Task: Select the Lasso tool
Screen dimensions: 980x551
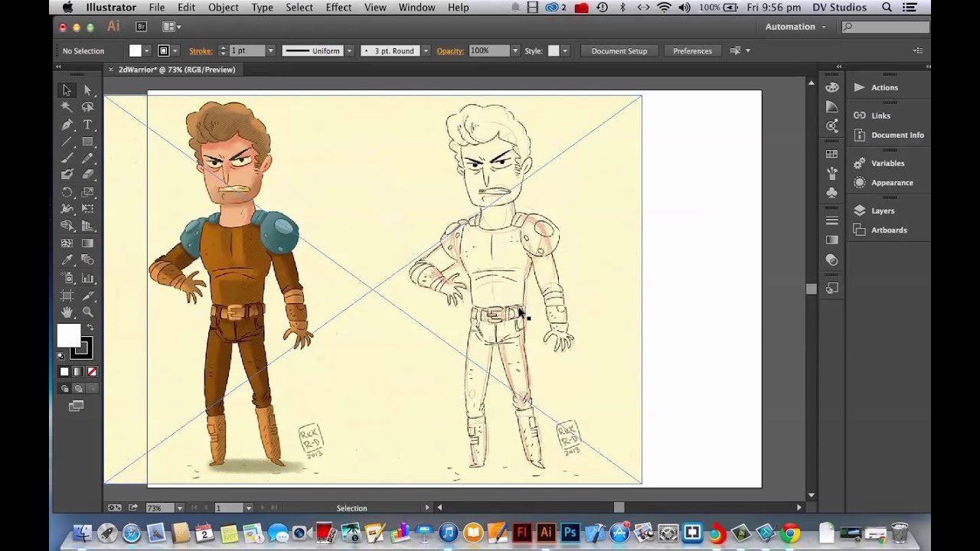Action: [87, 107]
